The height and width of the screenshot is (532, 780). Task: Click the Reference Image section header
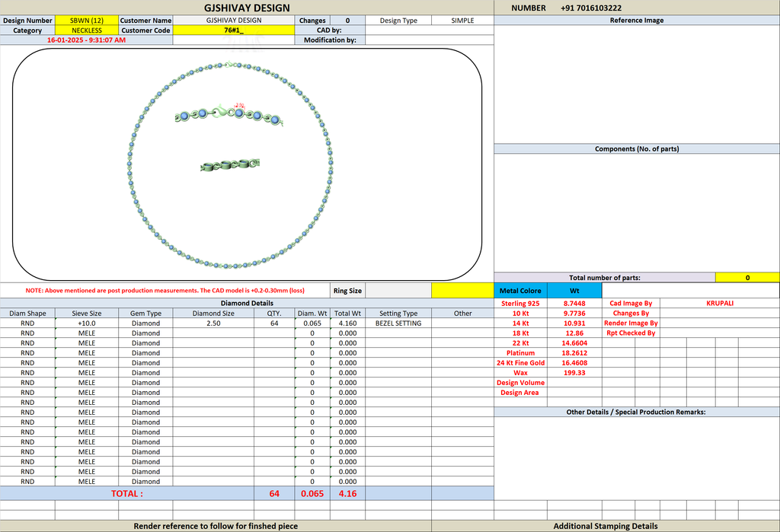[x=637, y=21]
